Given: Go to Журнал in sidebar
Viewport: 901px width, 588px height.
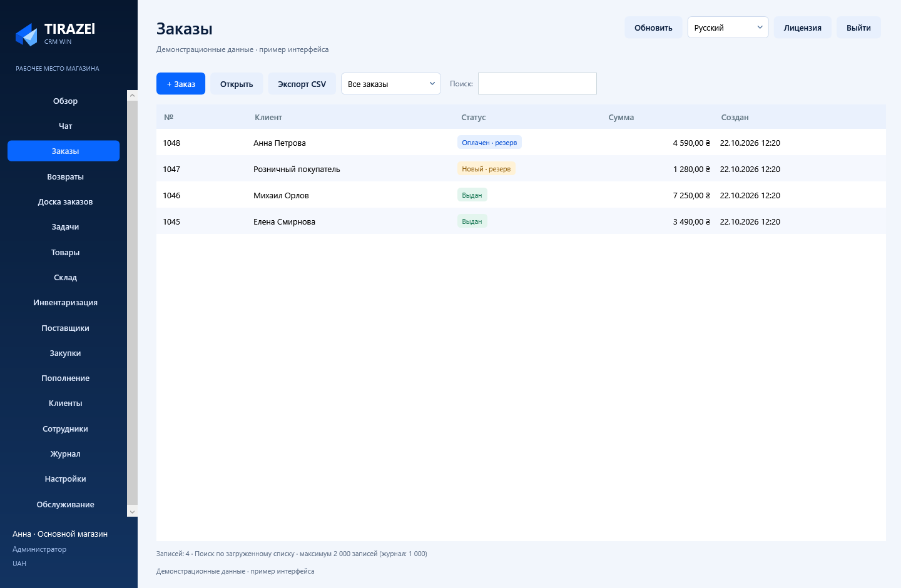Looking at the screenshot, I should 65,454.
